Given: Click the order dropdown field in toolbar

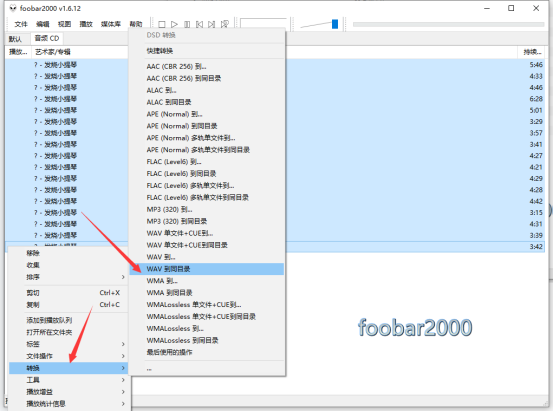Looking at the screenshot, I should pyautogui.click(x=263, y=23).
